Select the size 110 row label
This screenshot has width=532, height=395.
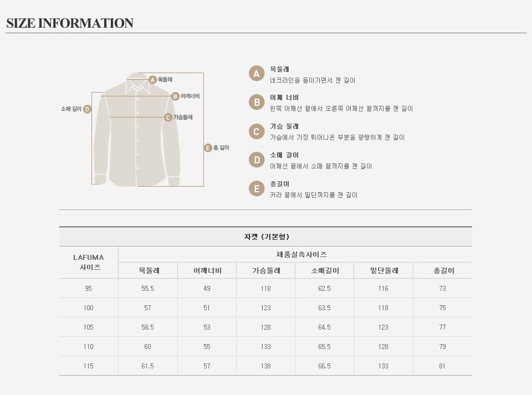89,347
